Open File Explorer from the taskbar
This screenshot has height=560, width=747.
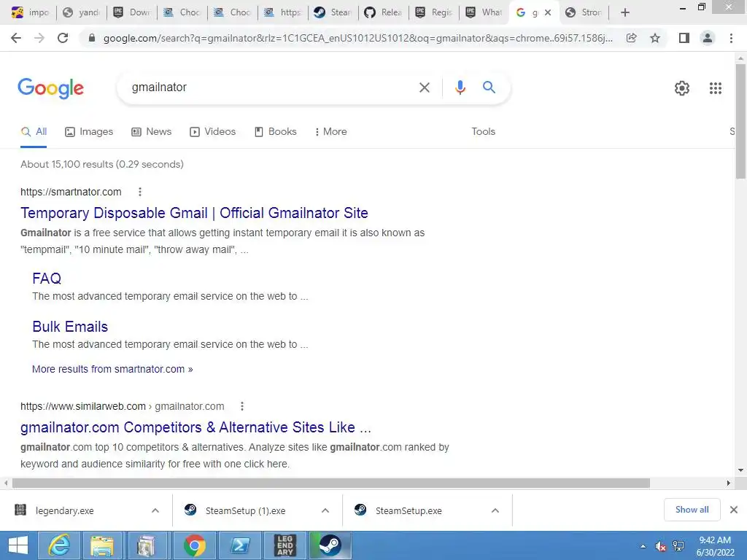pos(102,545)
